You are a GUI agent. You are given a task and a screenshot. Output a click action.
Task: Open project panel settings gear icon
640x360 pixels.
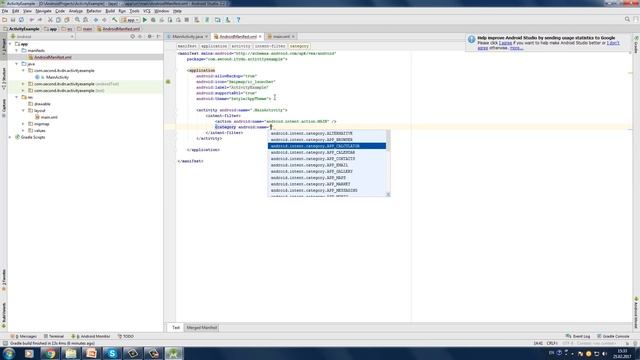point(149,36)
